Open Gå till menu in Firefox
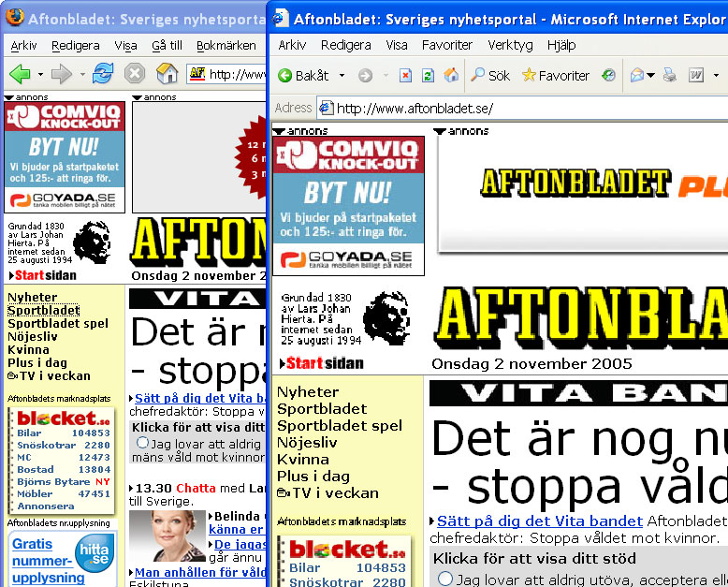This screenshot has width=728, height=587. 167,46
